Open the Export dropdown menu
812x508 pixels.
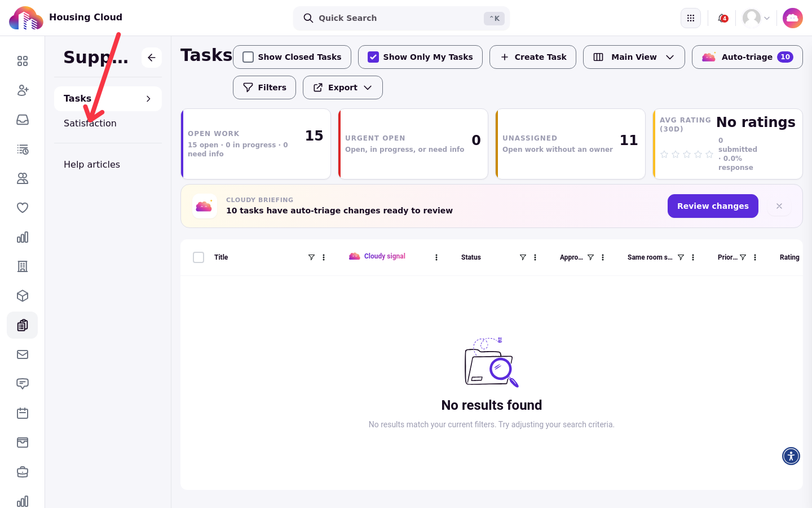click(343, 87)
